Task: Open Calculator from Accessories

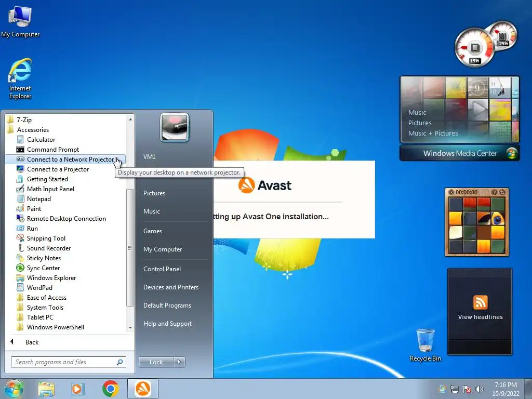Action: [x=41, y=139]
